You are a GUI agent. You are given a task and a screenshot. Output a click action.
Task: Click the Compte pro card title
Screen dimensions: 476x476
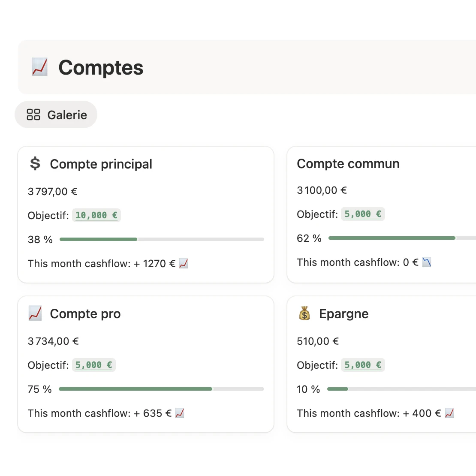(85, 313)
